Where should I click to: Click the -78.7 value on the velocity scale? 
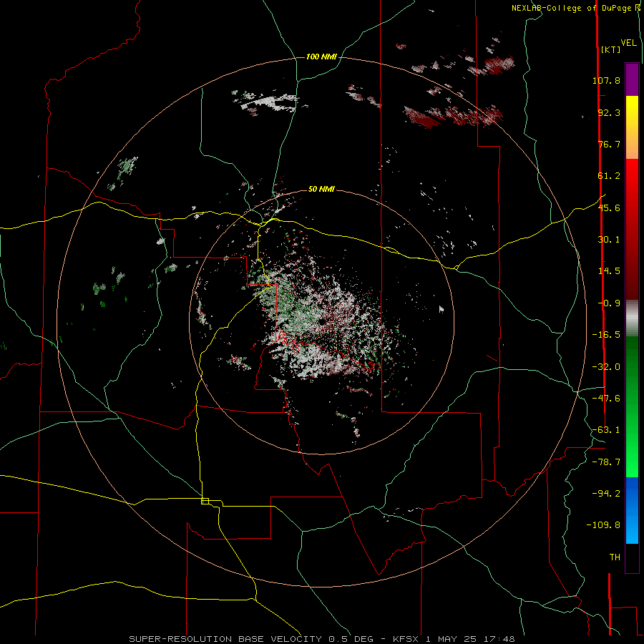coord(606,462)
